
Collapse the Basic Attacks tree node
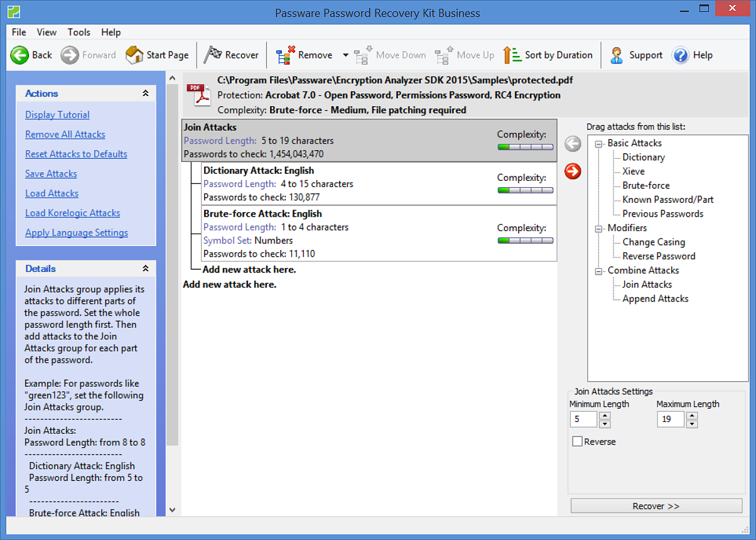point(598,143)
